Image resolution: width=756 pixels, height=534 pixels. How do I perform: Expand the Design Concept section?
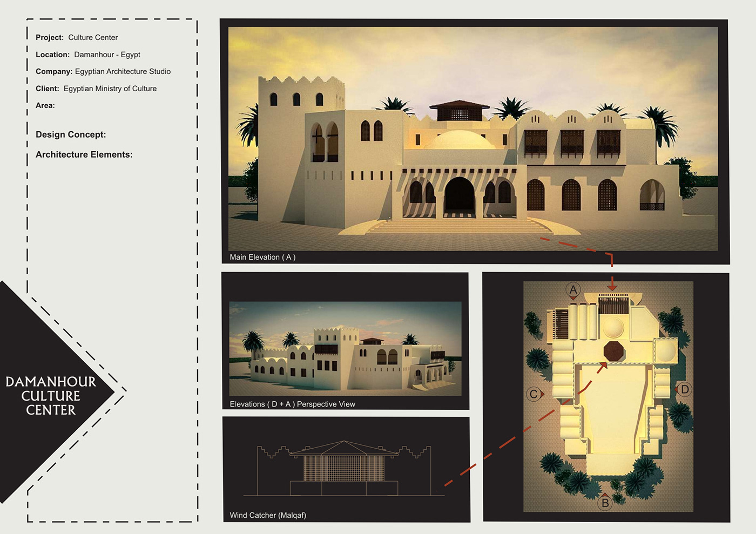click(x=71, y=134)
